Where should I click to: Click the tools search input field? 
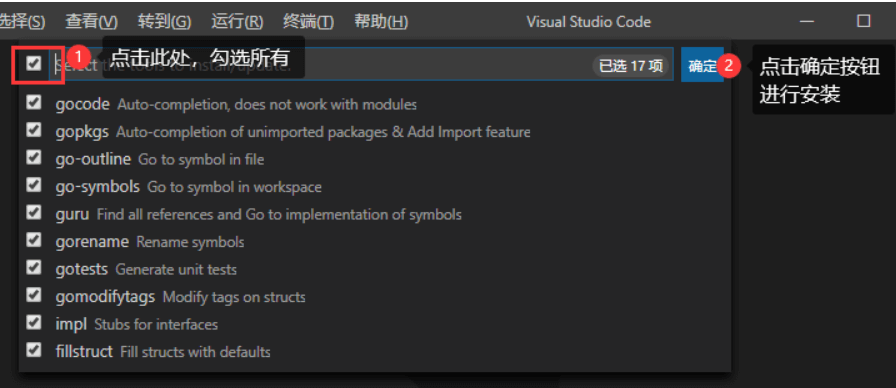320,65
